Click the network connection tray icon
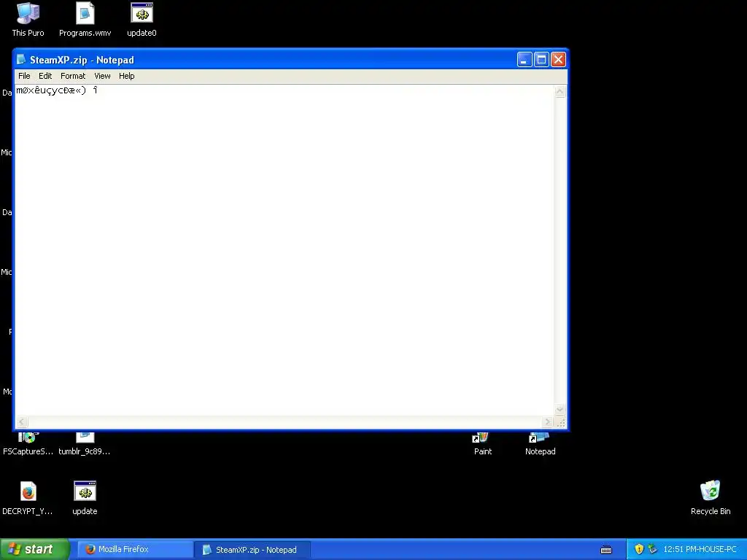This screenshot has width=747, height=560. 652,549
